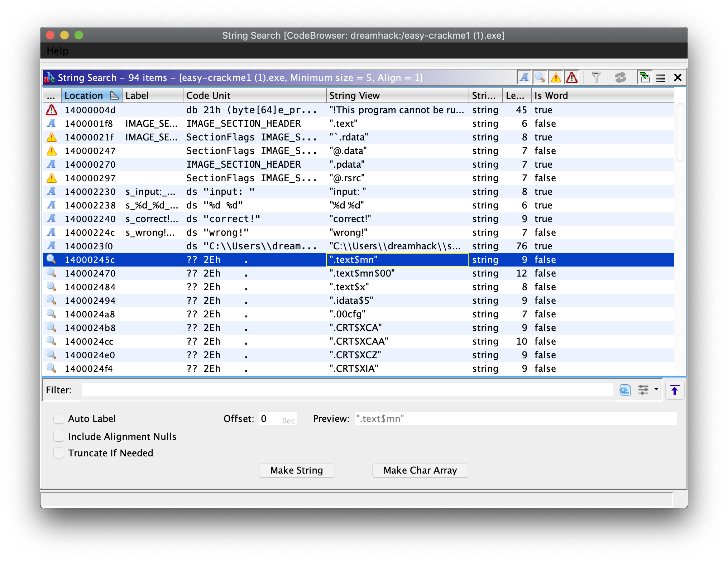Enable the Auto Label checkbox
The height and width of the screenshot is (561, 728).
coord(59,418)
